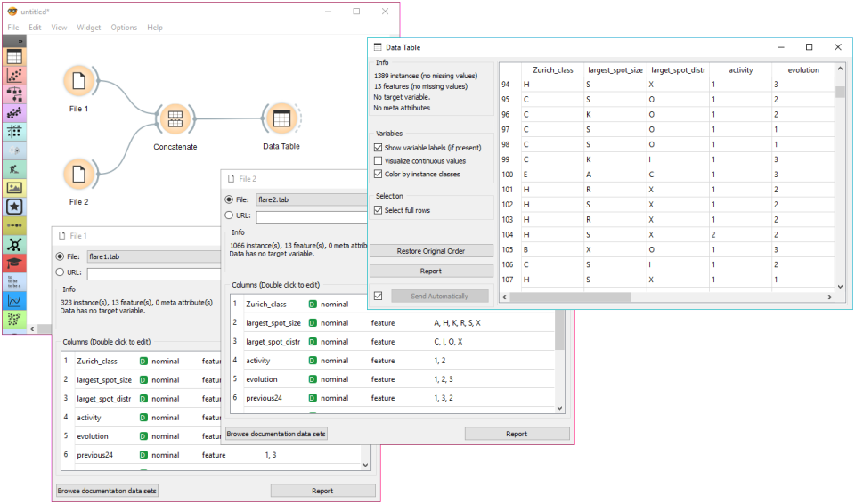Open the flare1.tab file dropdown
The height and width of the screenshot is (504, 855).
[154, 256]
